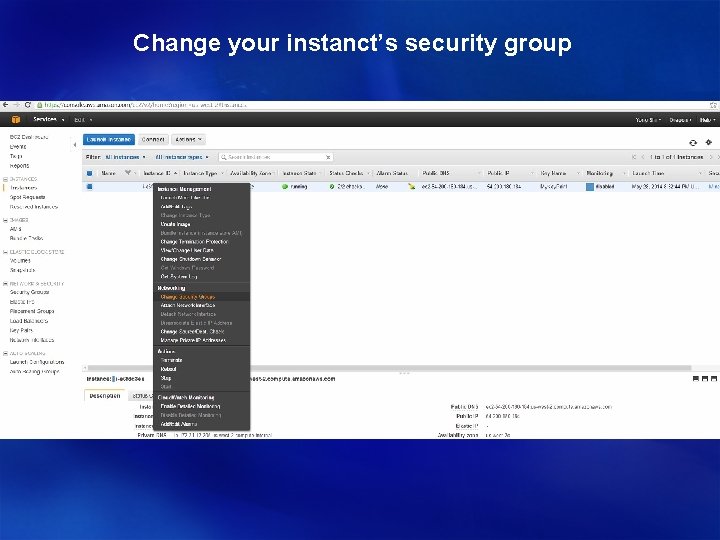Open the All instance types filter dropdown
This screenshot has width=720, height=540.
[x=182, y=157]
